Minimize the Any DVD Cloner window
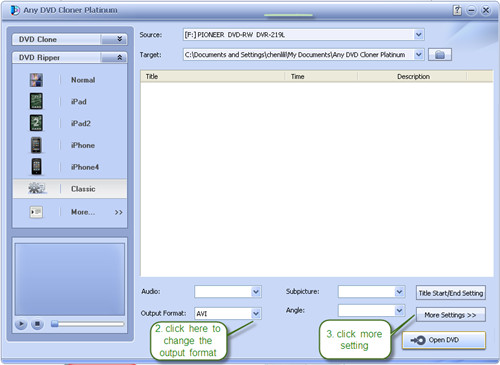 click(471, 10)
